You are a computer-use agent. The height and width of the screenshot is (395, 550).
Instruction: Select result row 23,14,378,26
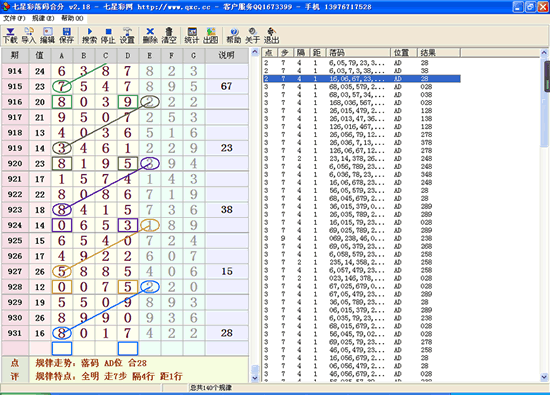coord(362,159)
